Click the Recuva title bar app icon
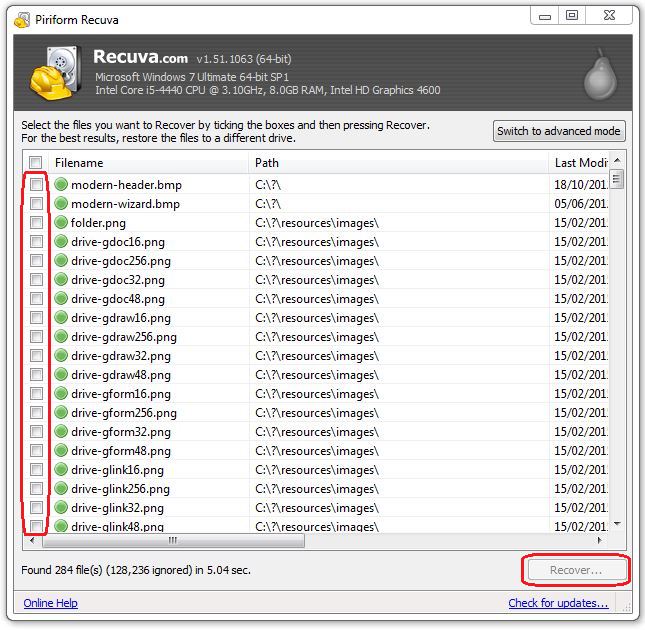This screenshot has height=630, width=645. tap(22, 20)
